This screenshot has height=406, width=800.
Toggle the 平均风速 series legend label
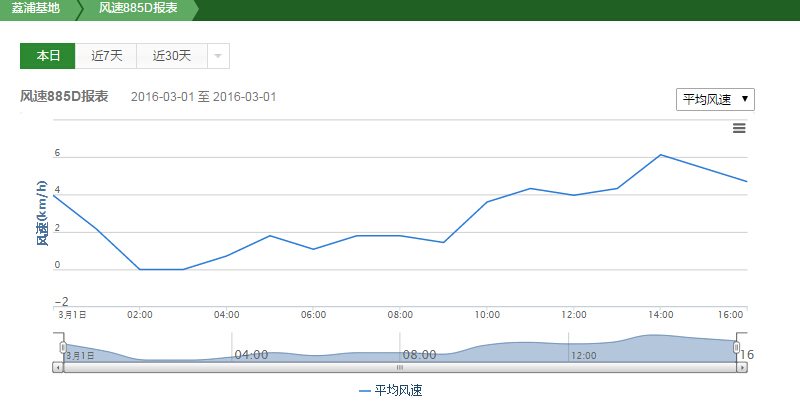coord(398,391)
